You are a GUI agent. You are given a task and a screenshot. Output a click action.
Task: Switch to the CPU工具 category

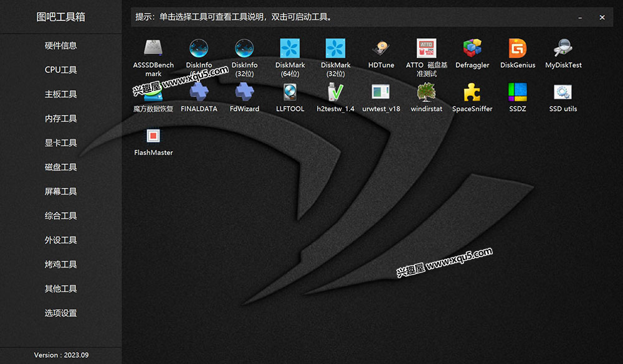pos(61,70)
